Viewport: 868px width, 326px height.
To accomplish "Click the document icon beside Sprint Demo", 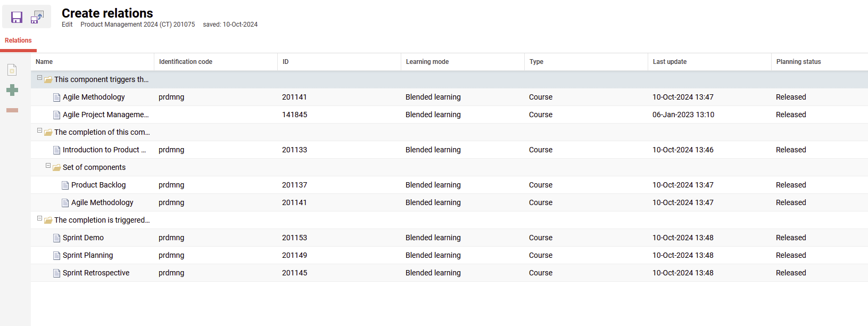I will click(x=56, y=238).
